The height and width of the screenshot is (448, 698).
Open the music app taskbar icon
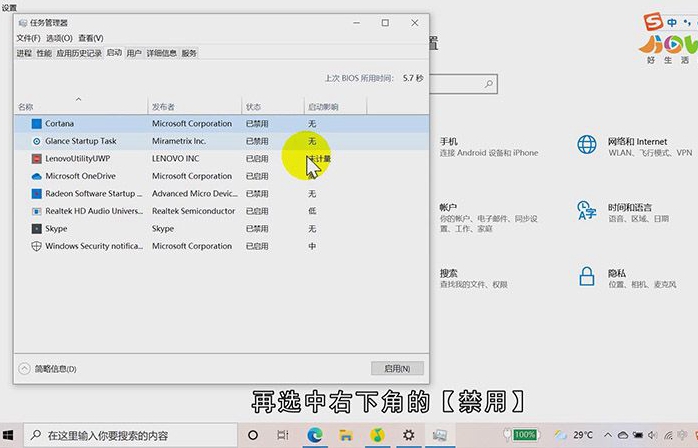[377, 435]
